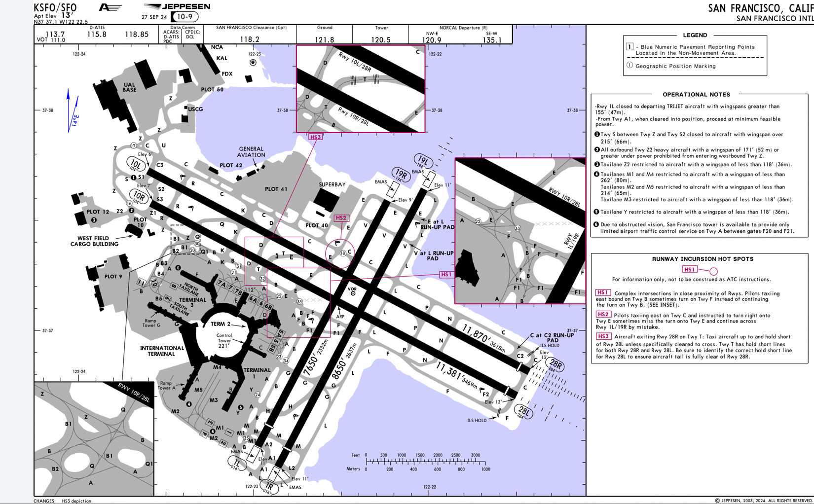This screenshot has width=814, height=504.
Task: Click the SUPERBAY label
Action: (332, 184)
